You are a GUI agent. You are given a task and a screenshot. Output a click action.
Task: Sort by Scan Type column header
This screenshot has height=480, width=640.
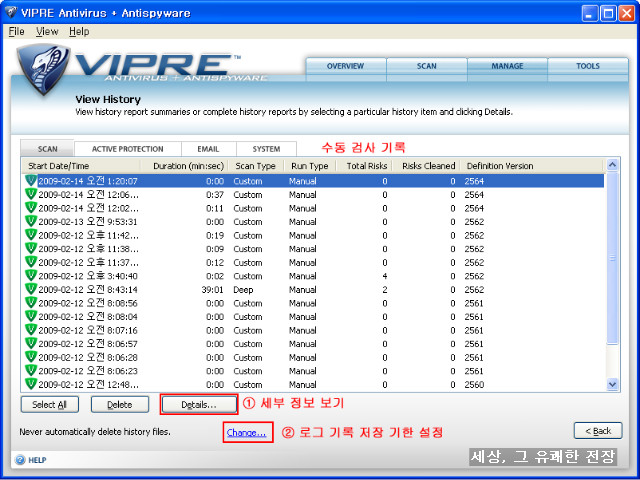tap(256, 166)
